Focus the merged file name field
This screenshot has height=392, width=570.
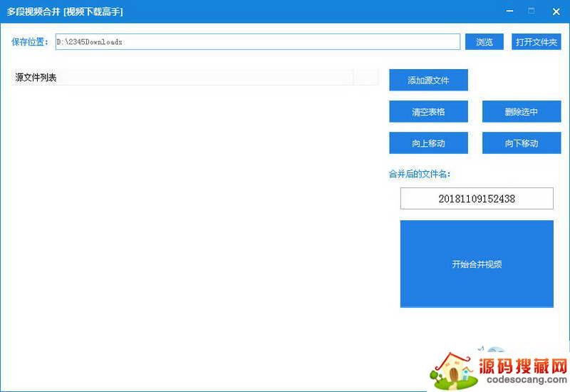(x=477, y=199)
